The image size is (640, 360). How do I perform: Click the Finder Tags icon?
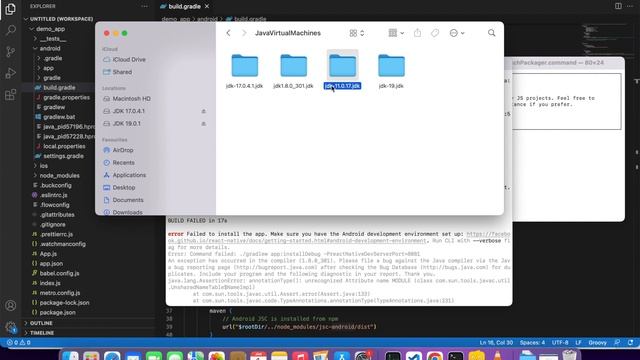(x=435, y=33)
